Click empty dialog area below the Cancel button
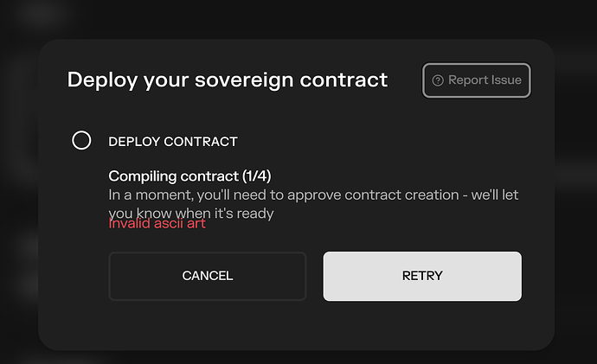Viewport: 597px width, 364px height. tap(208, 324)
